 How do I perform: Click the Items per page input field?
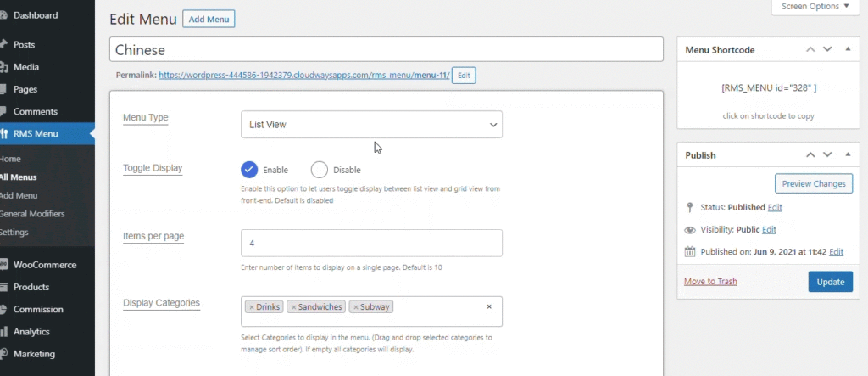click(371, 243)
